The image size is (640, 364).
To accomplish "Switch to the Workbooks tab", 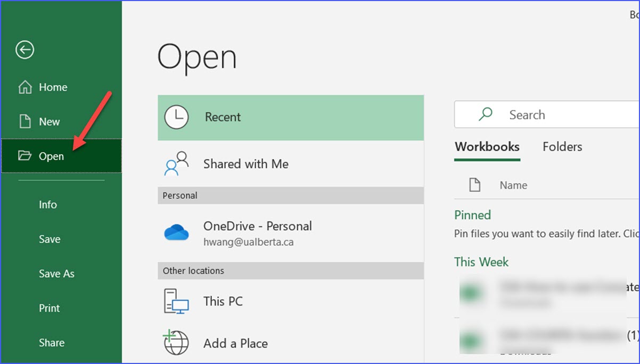I will [x=487, y=147].
